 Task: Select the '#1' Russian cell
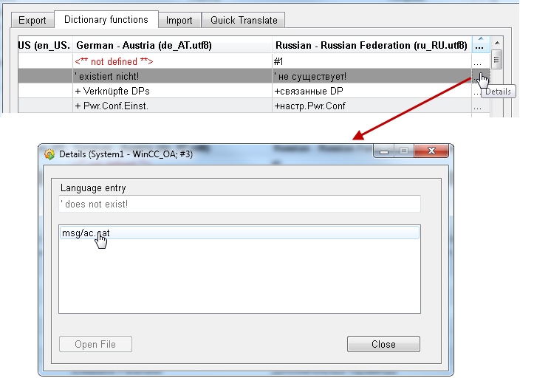[x=372, y=61]
